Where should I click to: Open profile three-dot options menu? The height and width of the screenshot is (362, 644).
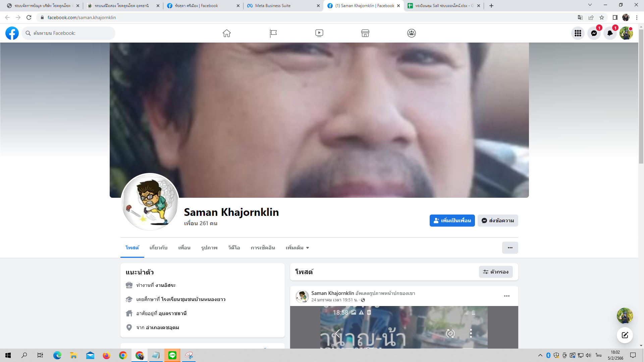(510, 248)
